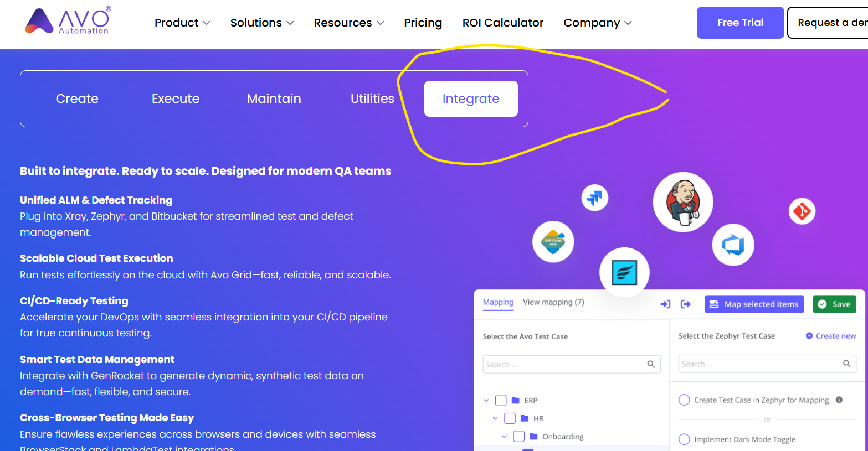Click the green Save button

tap(834, 304)
